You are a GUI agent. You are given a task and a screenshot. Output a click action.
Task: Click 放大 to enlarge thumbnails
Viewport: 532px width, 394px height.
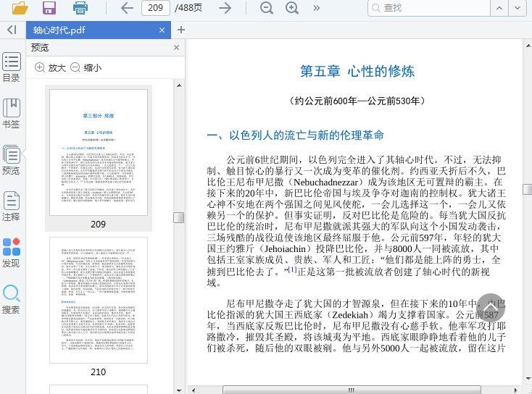(x=50, y=68)
